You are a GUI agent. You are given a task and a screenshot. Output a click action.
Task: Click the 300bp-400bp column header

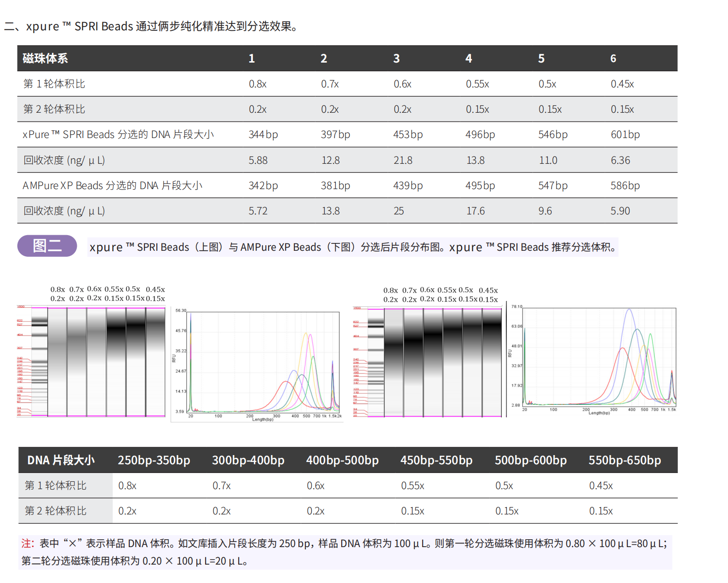(248, 460)
